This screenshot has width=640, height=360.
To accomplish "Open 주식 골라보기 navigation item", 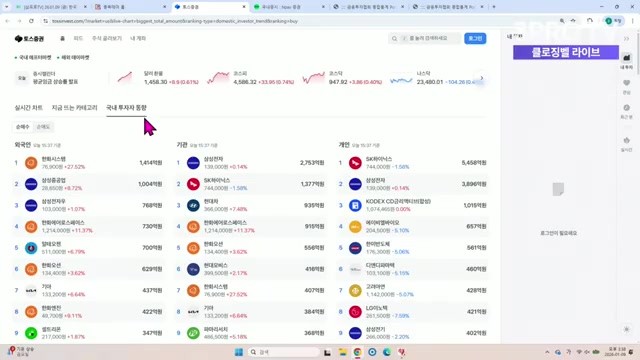I will [x=107, y=38].
